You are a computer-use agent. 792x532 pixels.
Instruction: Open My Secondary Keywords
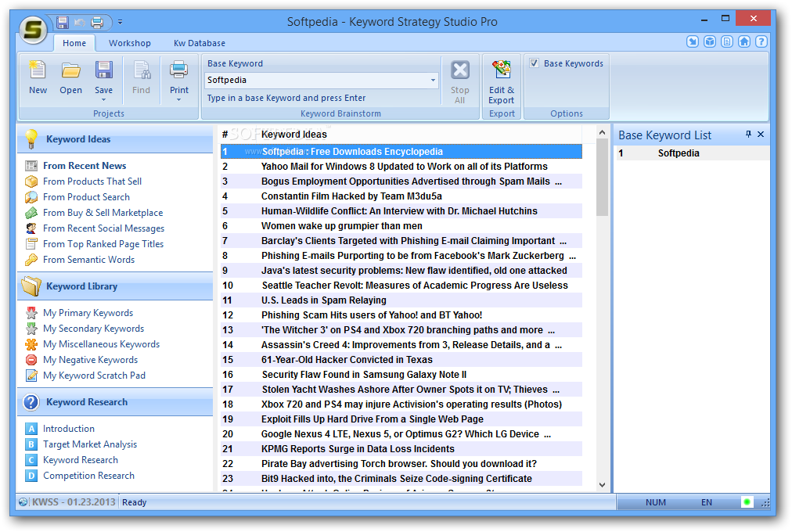tap(93, 329)
